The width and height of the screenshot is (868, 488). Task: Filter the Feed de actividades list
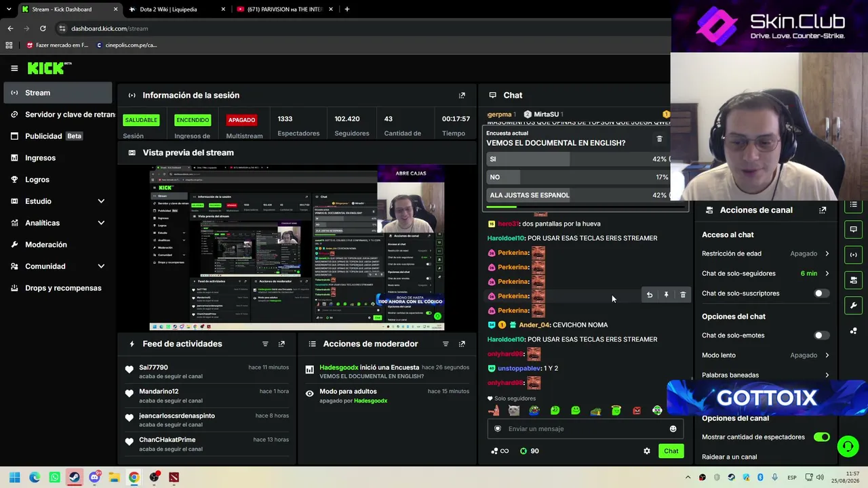click(265, 344)
